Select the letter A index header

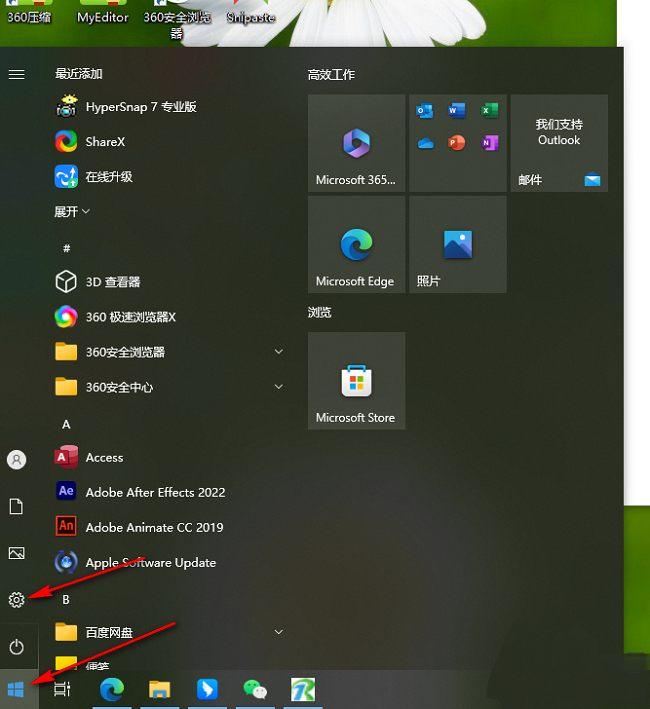pos(66,424)
